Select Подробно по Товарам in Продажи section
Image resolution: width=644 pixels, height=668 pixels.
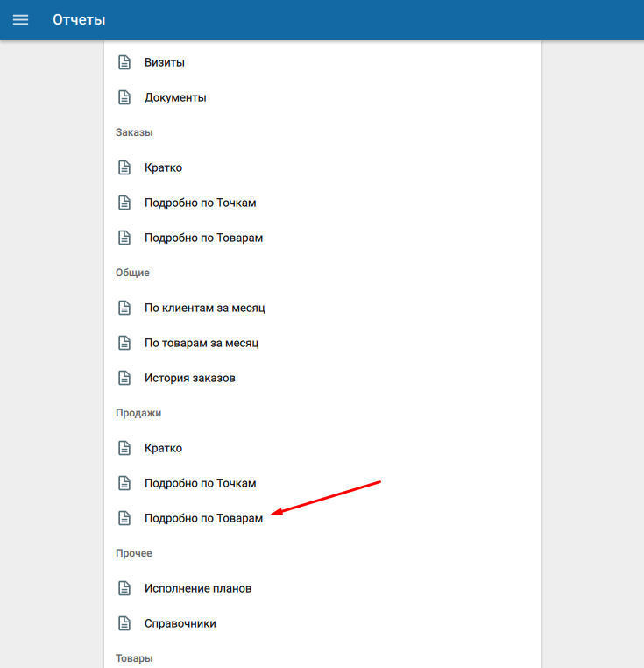point(203,518)
